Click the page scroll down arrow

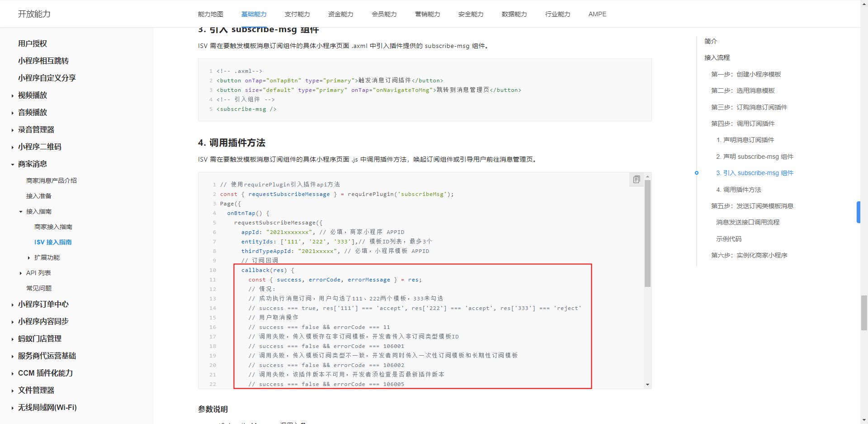864,420
